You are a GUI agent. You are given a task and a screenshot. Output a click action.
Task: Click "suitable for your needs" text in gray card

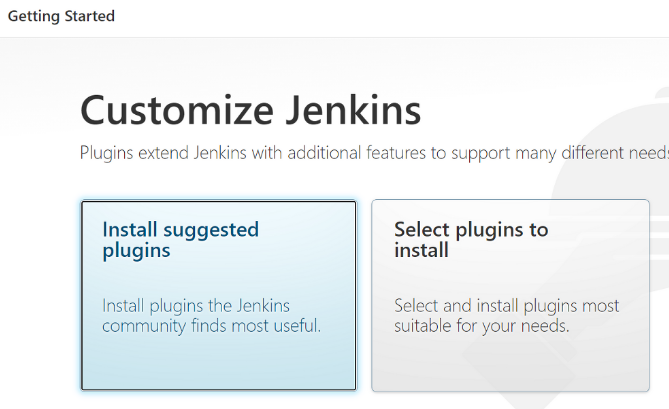481,326
